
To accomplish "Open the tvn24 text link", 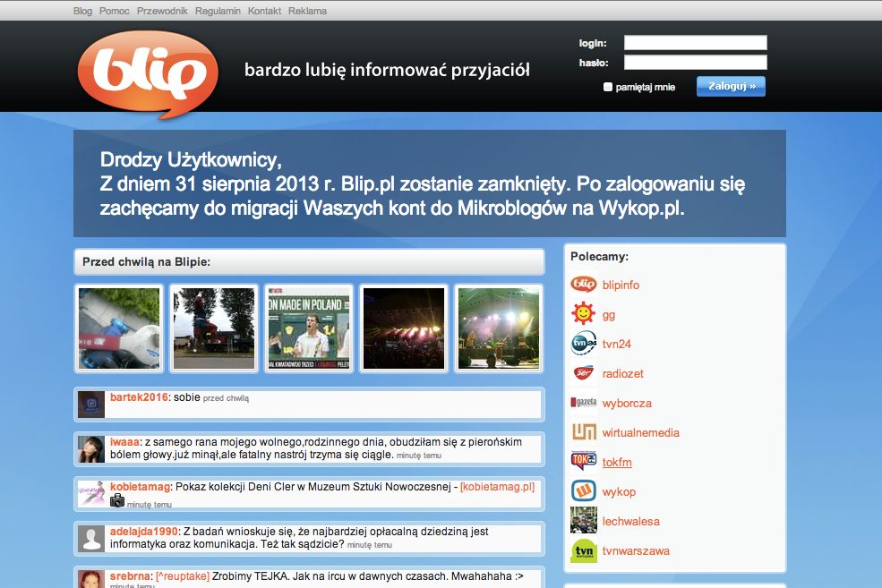I will click(616, 344).
